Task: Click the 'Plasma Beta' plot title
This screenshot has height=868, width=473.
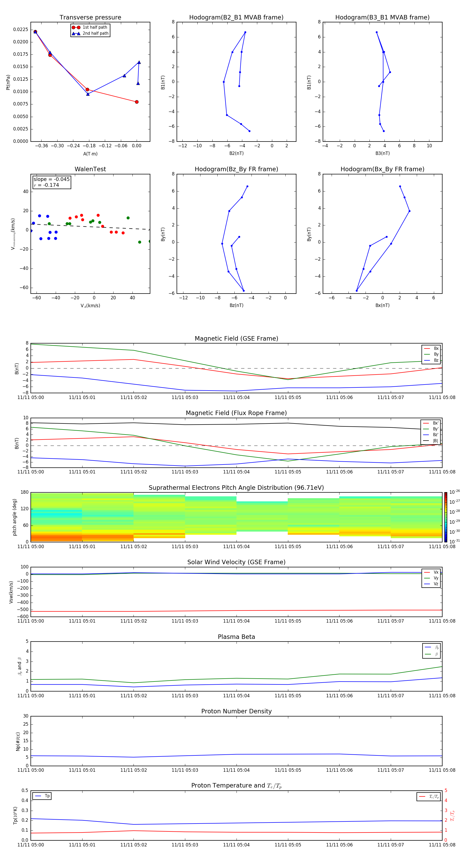Action: coord(236,637)
